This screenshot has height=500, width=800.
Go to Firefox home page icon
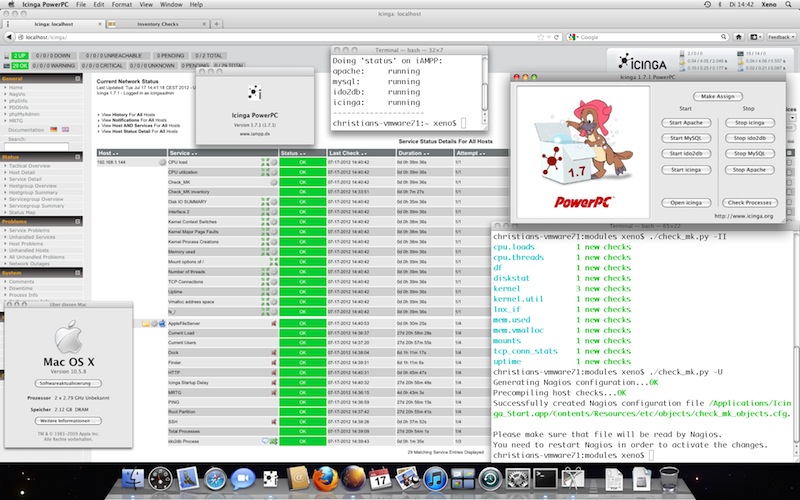(x=738, y=37)
